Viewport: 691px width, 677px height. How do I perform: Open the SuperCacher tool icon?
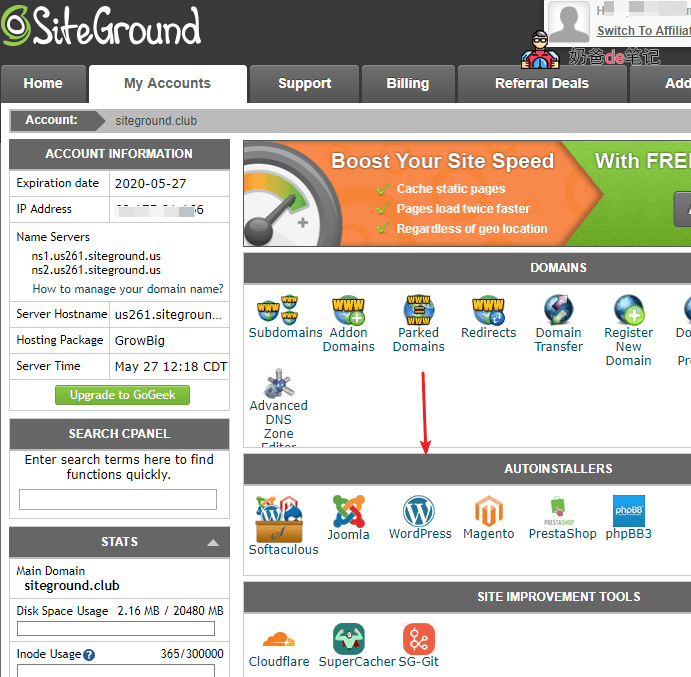tap(349, 639)
